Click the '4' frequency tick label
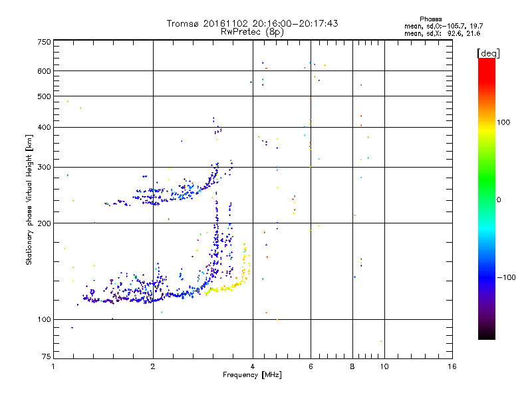Image resolution: width=532 pixels, height=399 pixels. click(253, 366)
